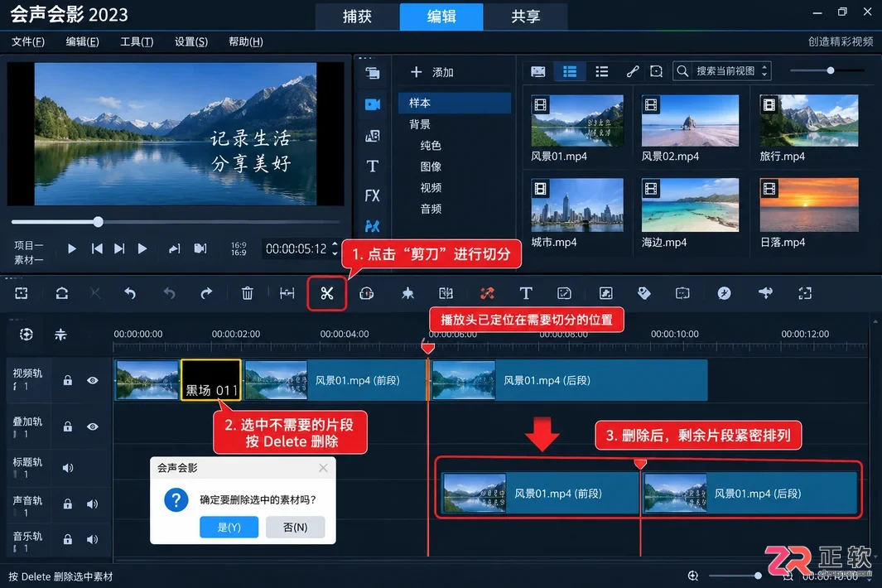Open the 工具(T) menu

click(137, 41)
